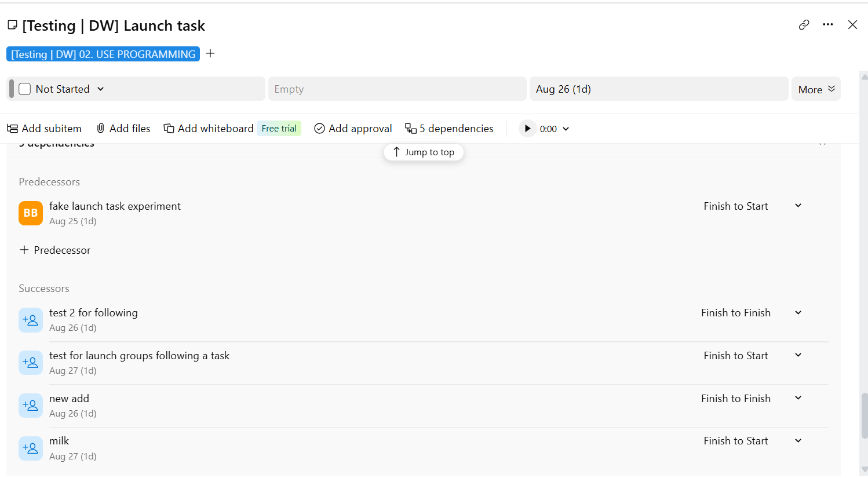Close the Launch task panel

[x=852, y=25]
